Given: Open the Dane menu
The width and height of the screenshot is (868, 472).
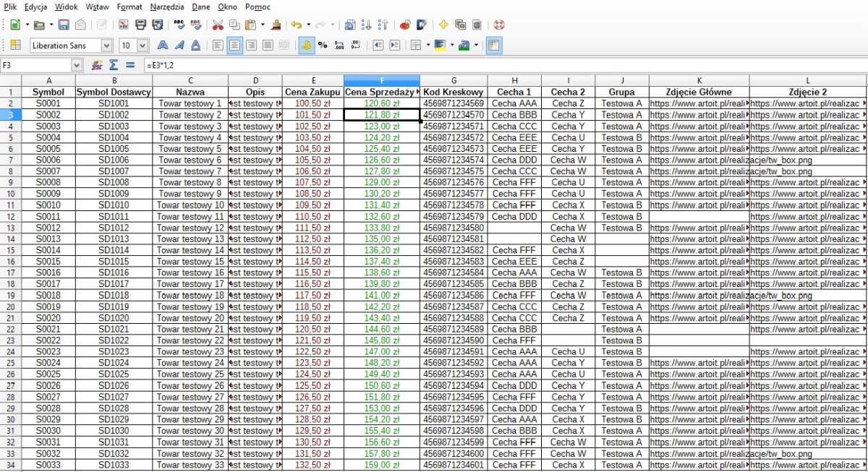Looking at the screenshot, I should tap(200, 7).
